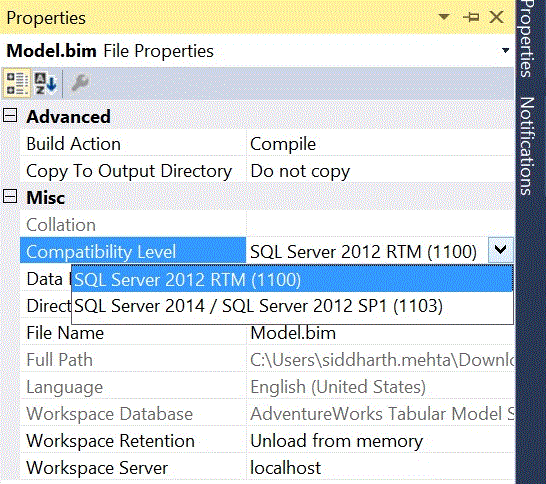Viewport: 546px width, 484px height.
Task: Edit the File Name value Model.bim
Action: pos(380,333)
